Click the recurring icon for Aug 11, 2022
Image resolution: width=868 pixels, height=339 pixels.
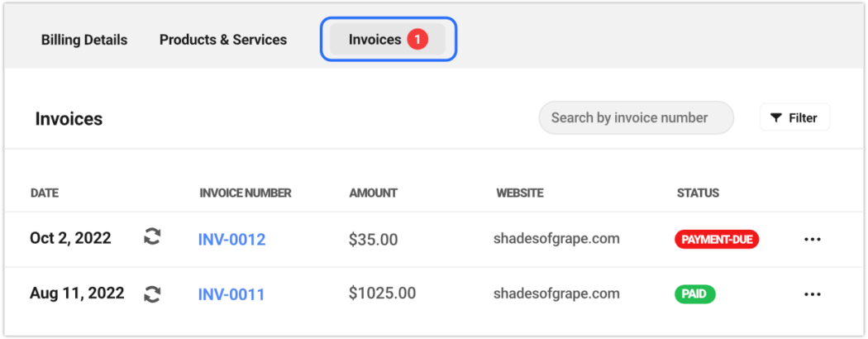click(x=152, y=293)
